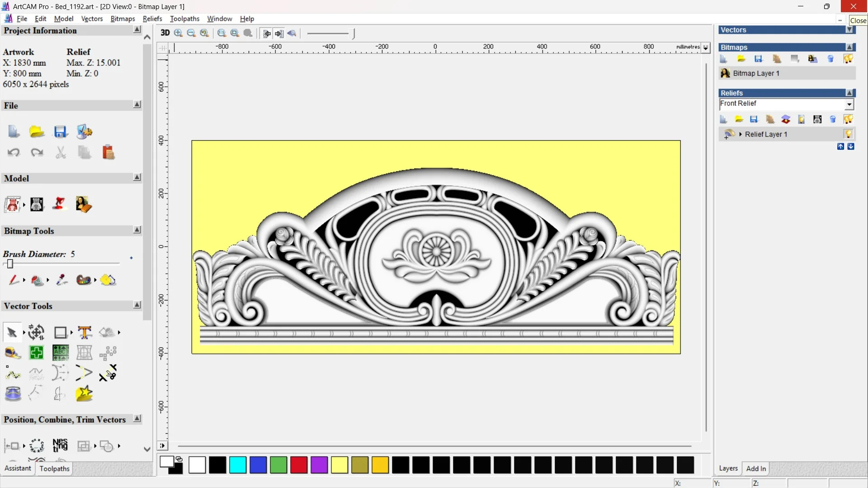Select the Create Vector Text tool

pos(85,333)
